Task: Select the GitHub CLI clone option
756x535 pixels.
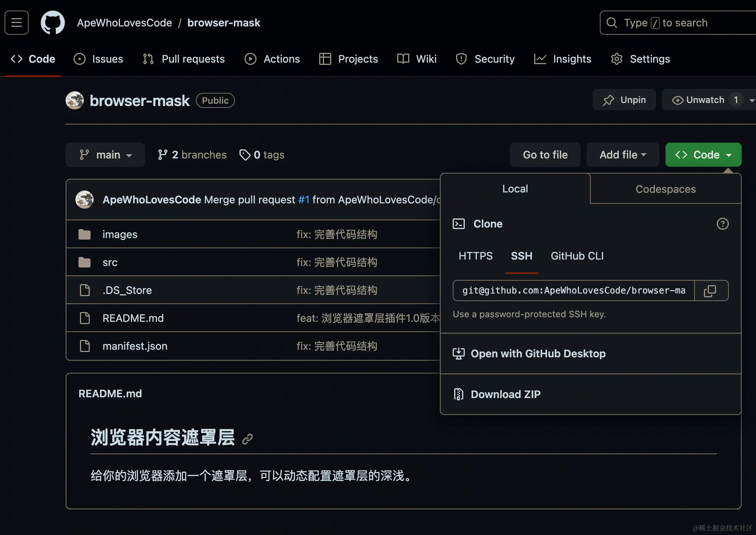Action: tap(577, 256)
